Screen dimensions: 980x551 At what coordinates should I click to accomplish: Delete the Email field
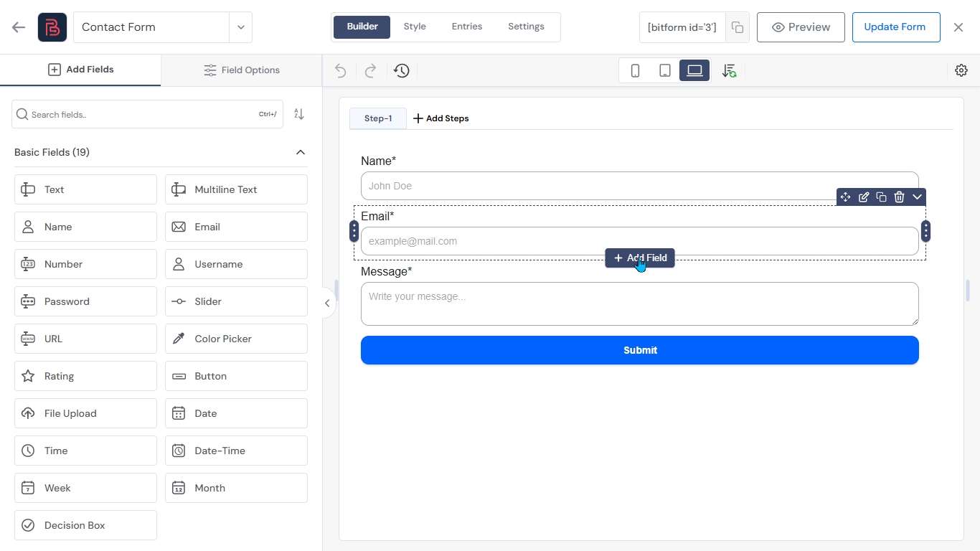click(900, 197)
